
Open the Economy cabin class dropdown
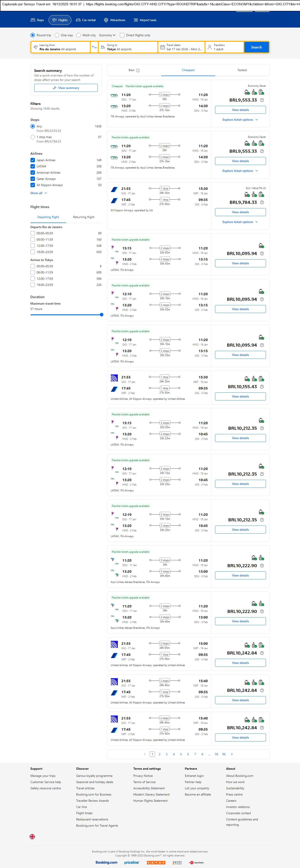[x=107, y=35]
